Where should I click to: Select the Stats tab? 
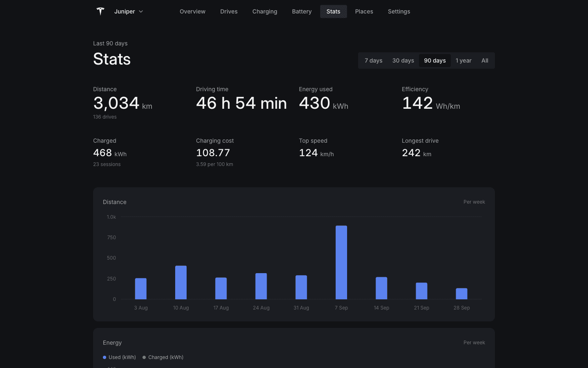[x=333, y=11]
